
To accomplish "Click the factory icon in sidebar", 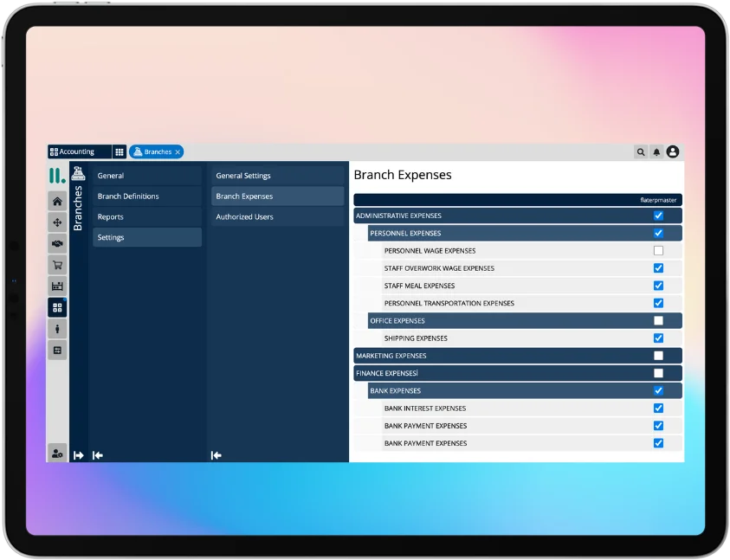I will pos(57,286).
